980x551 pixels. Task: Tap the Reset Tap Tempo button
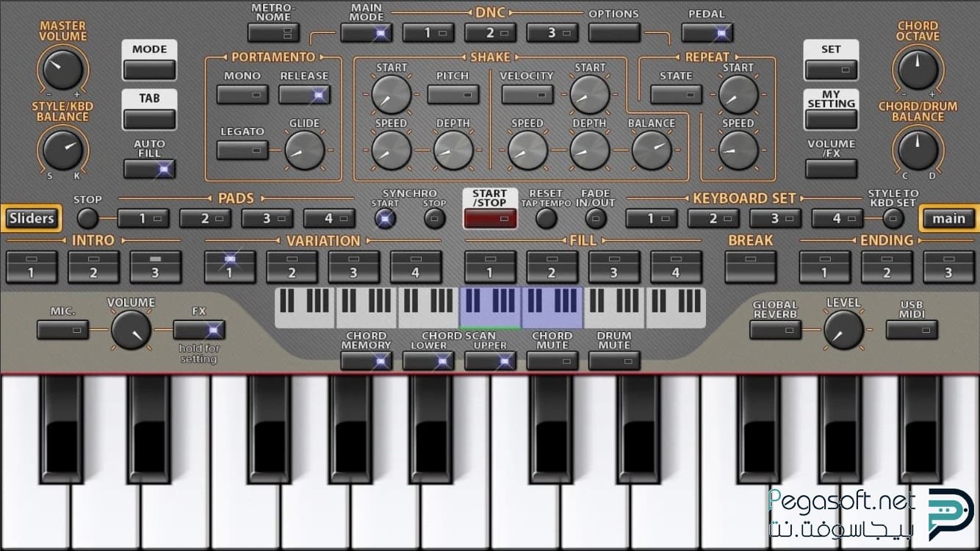pos(546,217)
